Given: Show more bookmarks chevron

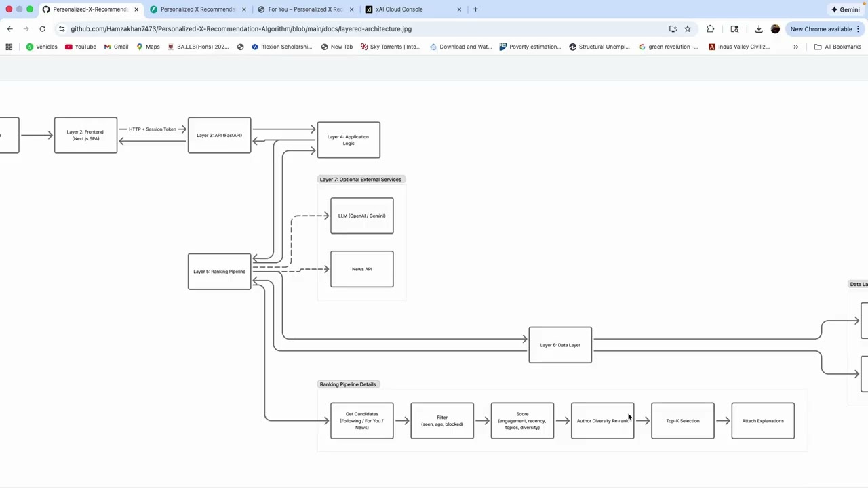Looking at the screenshot, I should click(x=795, y=47).
